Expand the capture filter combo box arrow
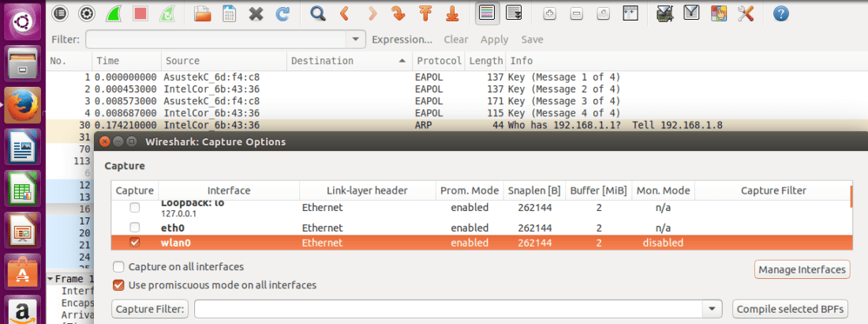This screenshot has height=324, width=868. point(713,309)
